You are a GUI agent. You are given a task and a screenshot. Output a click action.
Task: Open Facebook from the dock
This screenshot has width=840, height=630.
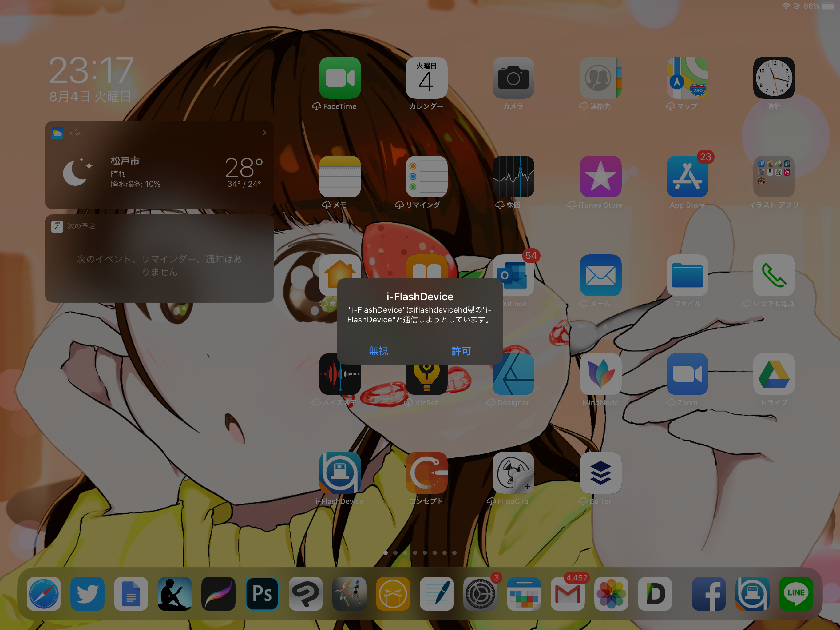point(709,593)
